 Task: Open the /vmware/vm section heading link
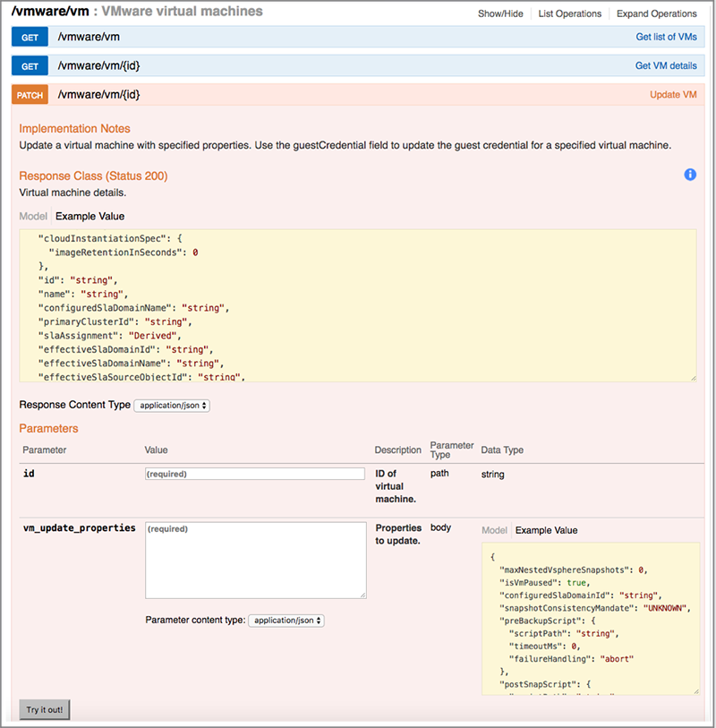click(x=50, y=11)
